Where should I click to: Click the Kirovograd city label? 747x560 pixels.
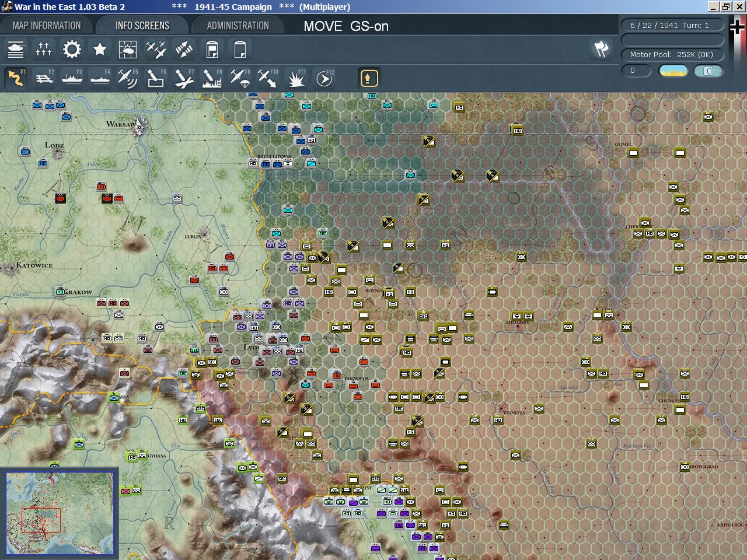click(x=704, y=467)
